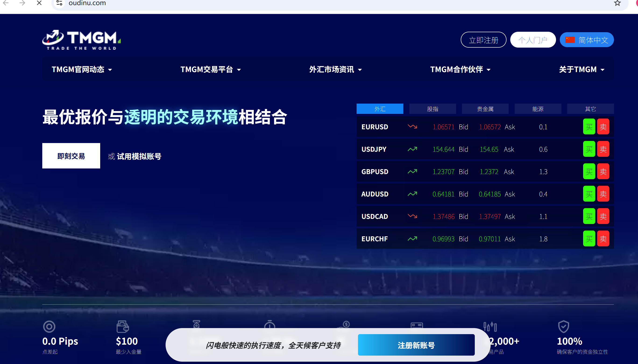The image size is (638, 364).
Task: Expand the TMGM官网动态 menu
Action: pos(82,69)
